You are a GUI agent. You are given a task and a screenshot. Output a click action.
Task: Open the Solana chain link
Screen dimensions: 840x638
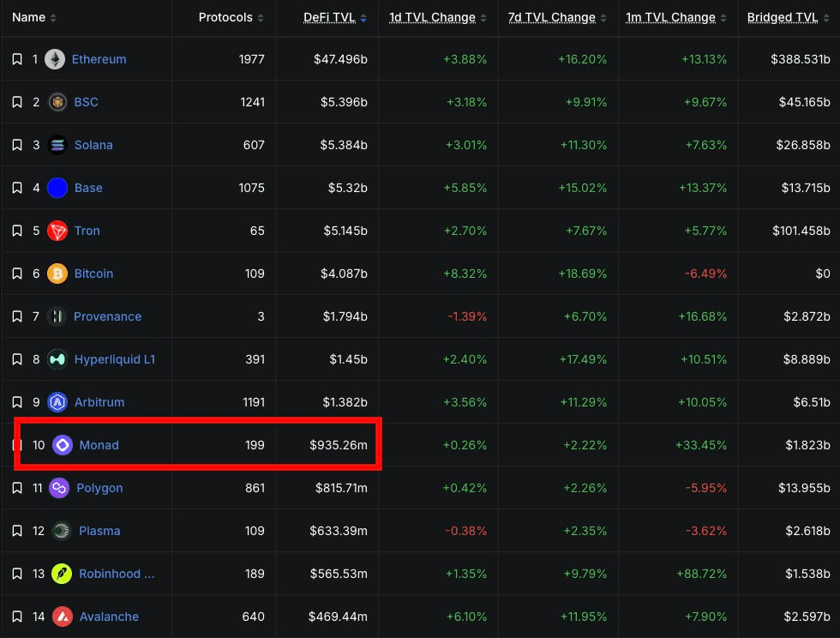point(93,145)
